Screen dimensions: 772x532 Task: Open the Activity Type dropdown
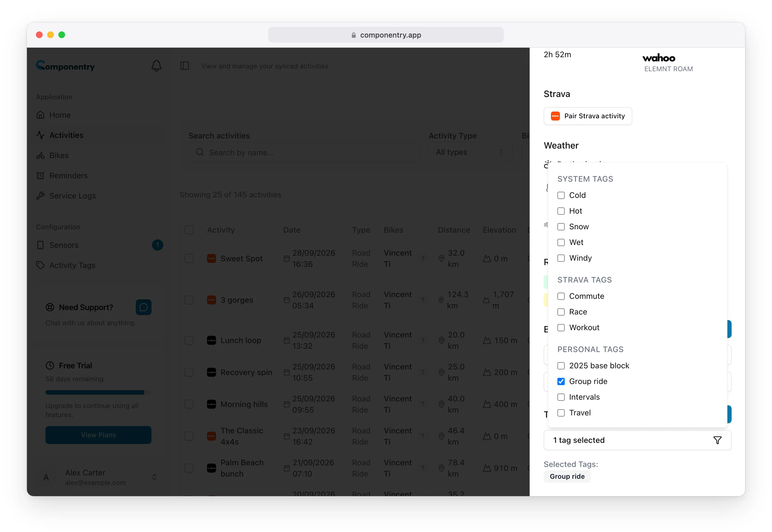tap(470, 152)
